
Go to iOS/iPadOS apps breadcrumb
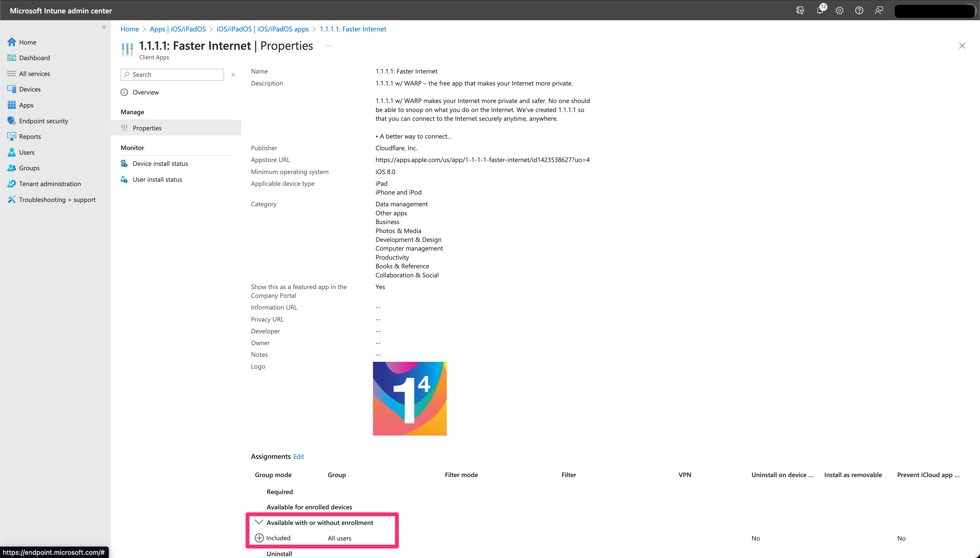pyautogui.click(x=263, y=29)
